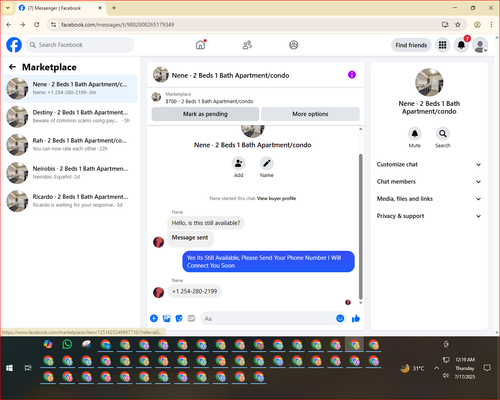The image size is (500, 400).
Task: Choose a sticker with the sticker icon
Action: [x=179, y=318]
